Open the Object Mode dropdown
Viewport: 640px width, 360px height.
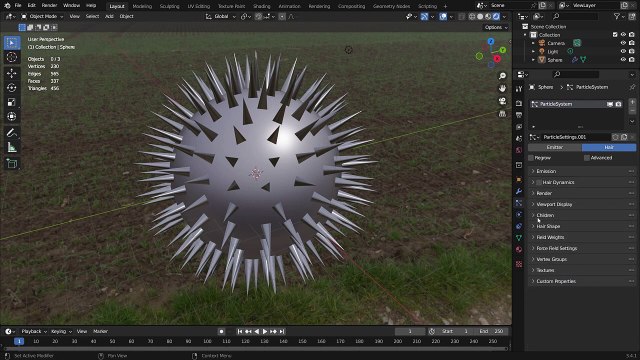42,16
